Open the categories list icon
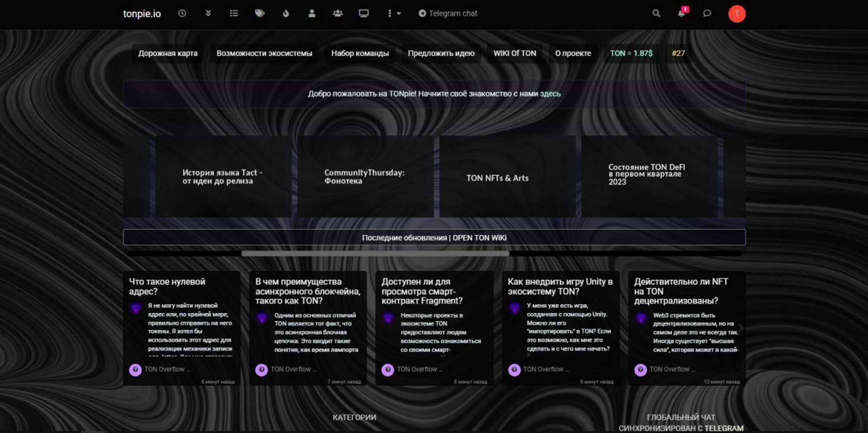The height and width of the screenshot is (433, 868). click(x=233, y=13)
